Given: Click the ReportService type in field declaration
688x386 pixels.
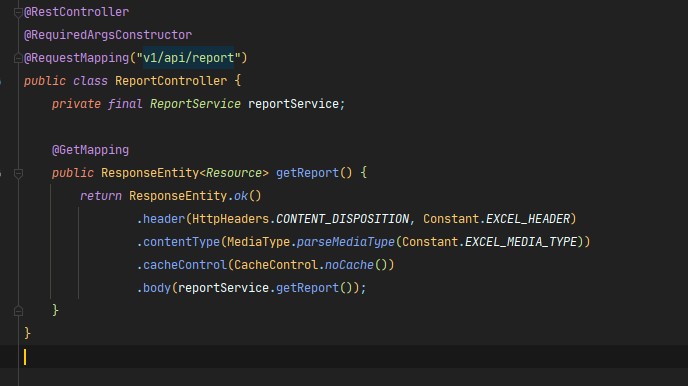Looking at the screenshot, I should (x=195, y=104).
